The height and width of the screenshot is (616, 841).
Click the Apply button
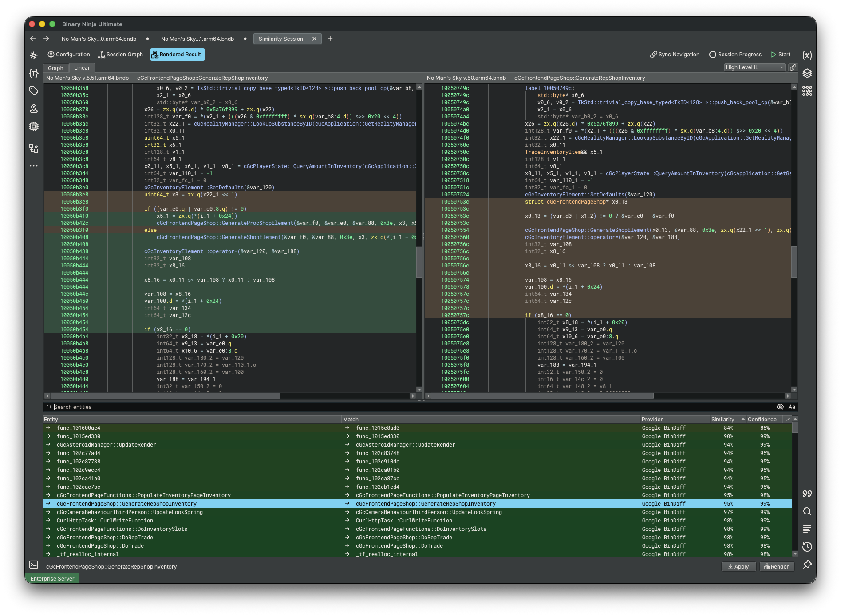pyautogui.click(x=738, y=566)
